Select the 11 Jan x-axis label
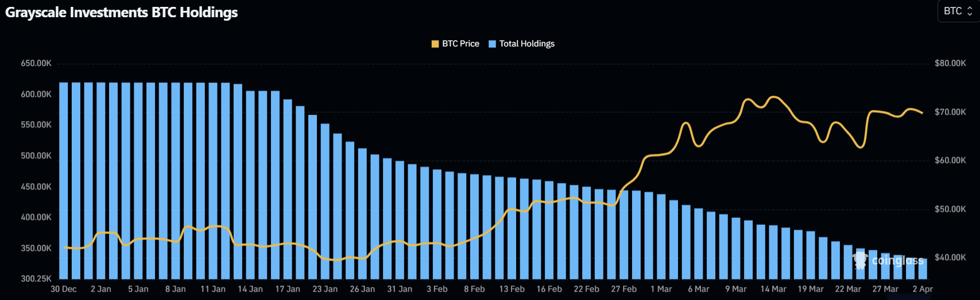The height and width of the screenshot is (300, 980). 213,289
